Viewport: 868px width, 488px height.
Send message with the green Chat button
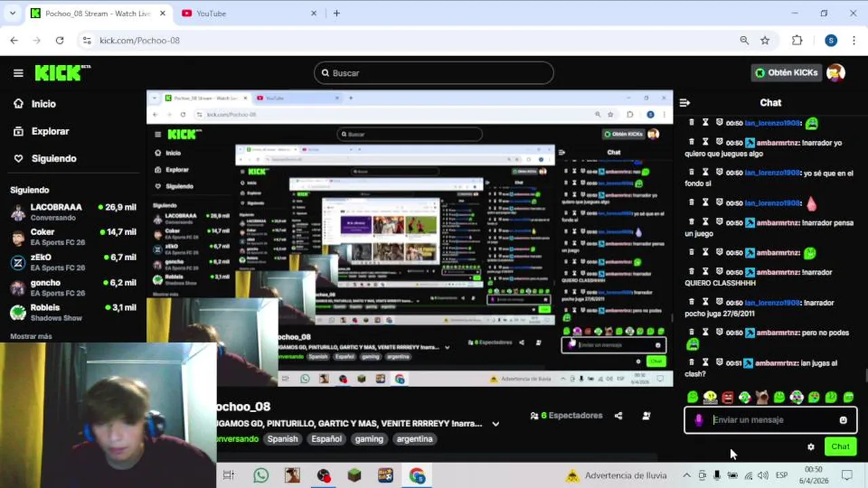[840, 447]
